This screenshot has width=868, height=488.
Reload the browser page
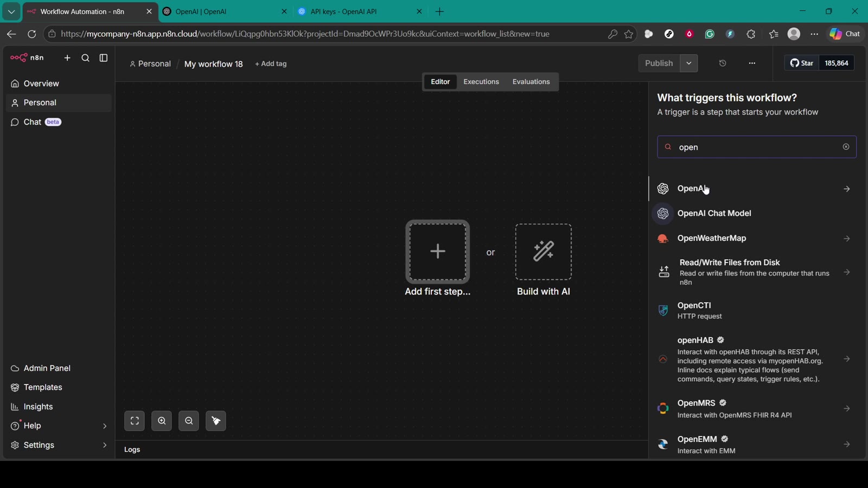(32, 34)
